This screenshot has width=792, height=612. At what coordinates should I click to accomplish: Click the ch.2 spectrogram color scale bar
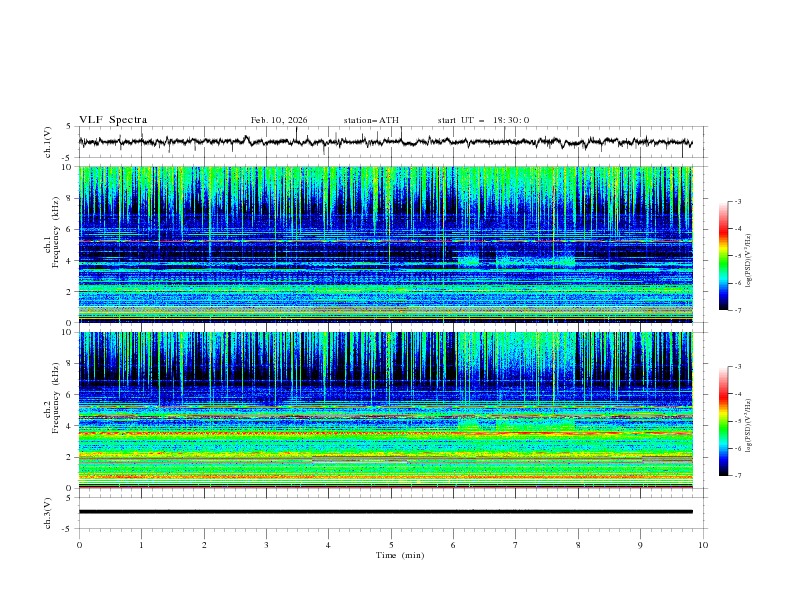(723, 421)
